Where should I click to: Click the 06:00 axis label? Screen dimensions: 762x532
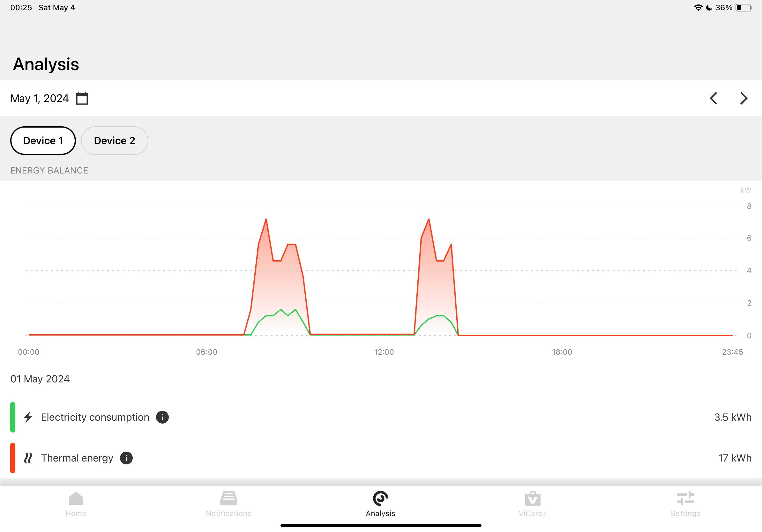tap(207, 352)
